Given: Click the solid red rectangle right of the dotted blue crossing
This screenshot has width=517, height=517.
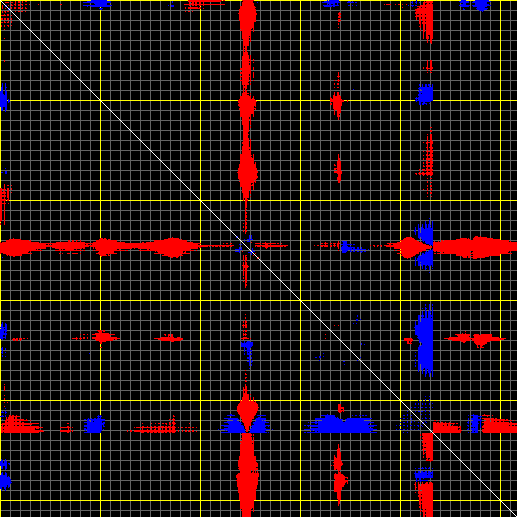Looking at the screenshot, I should [x=447, y=427].
